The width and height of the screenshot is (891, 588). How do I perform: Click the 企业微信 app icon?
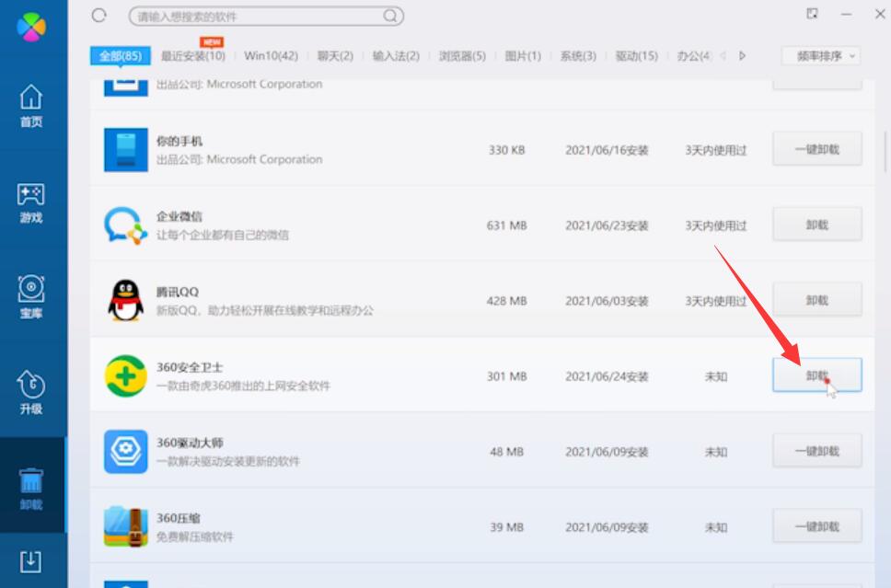pos(125,225)
